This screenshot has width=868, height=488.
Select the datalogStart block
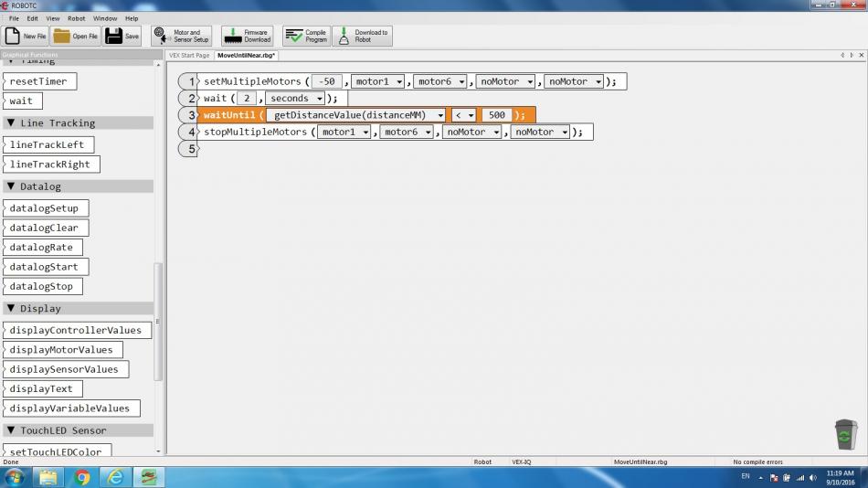[46, 267]
